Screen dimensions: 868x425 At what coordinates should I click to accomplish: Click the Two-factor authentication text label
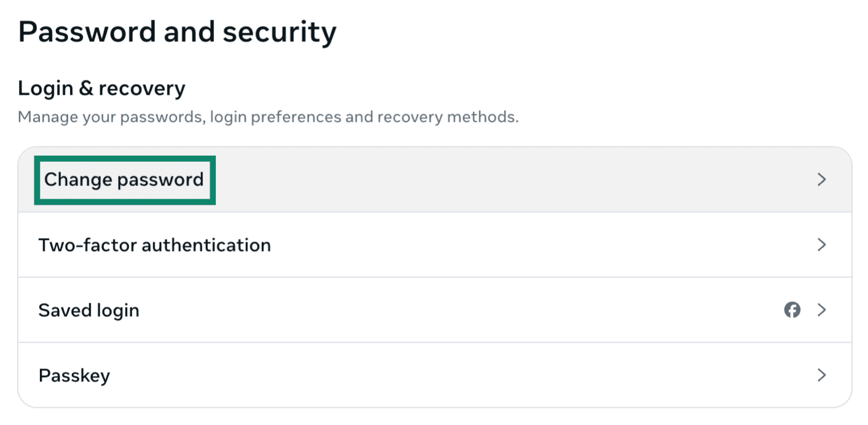(x=155, y=245)
